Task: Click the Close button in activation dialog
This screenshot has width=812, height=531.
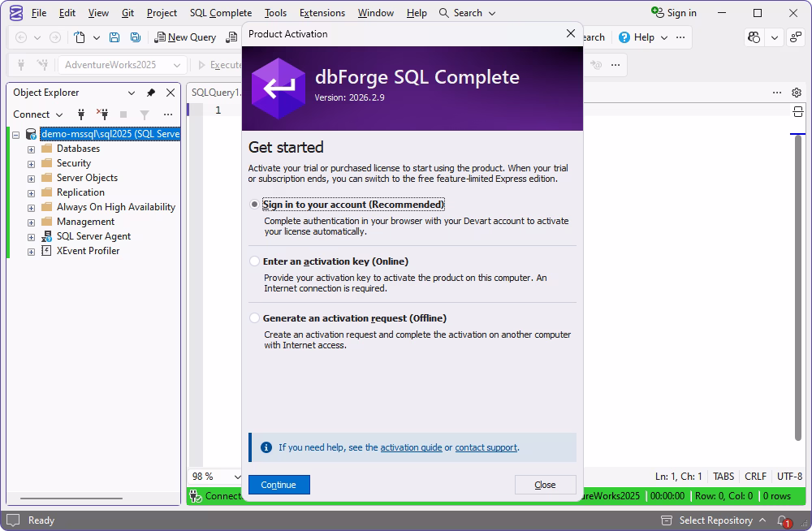Action: (546, 485)
